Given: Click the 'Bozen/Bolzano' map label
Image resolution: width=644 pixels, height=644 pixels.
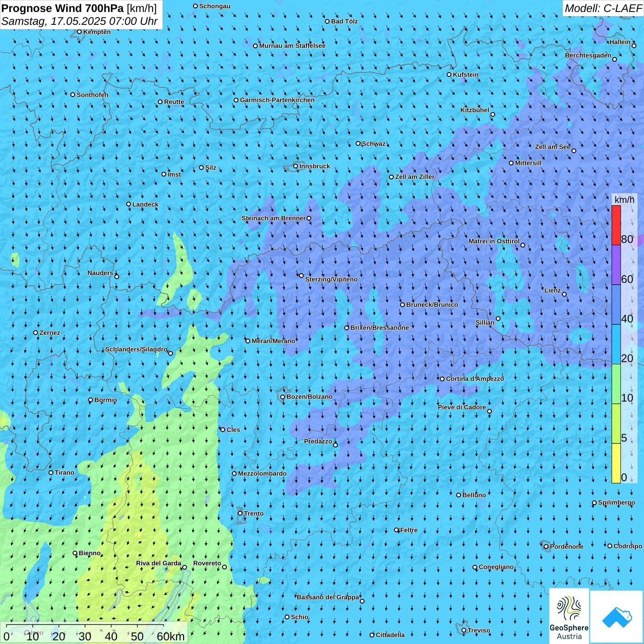Looking at the screenshot, I should 309,397.
